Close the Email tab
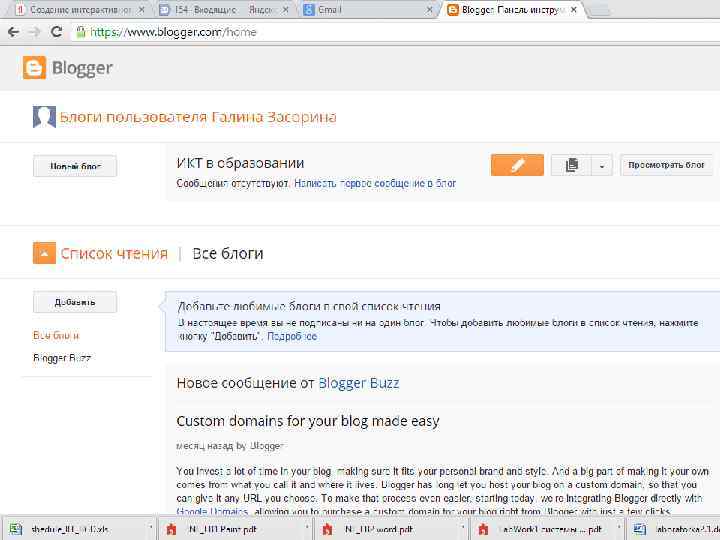This screenshot has width=720, height=540. pos(429,9)
